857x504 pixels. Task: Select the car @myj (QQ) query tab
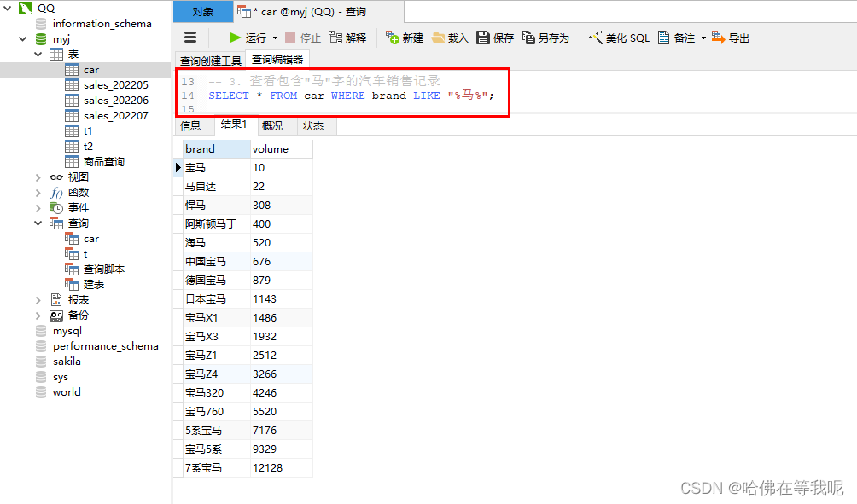(x=319, y=11)
